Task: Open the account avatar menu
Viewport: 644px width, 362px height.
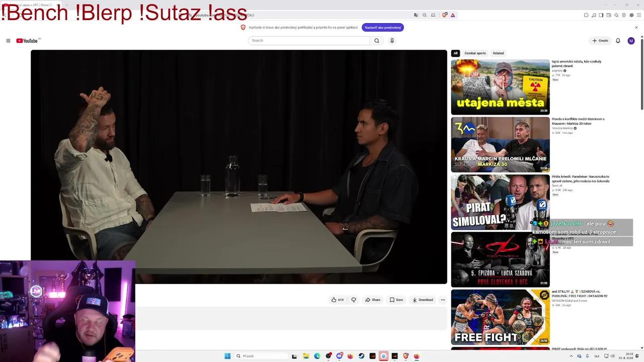Action: click(x=631, y=41)
